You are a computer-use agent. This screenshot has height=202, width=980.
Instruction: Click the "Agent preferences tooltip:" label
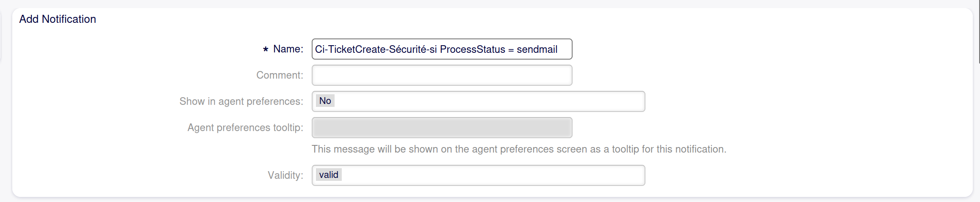click(x=245, y=128)
